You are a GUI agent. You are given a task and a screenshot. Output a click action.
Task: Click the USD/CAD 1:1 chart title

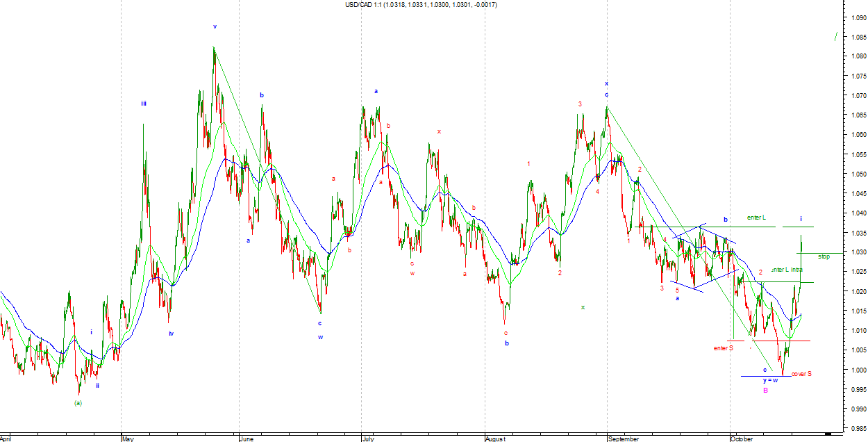click(421, 5)
